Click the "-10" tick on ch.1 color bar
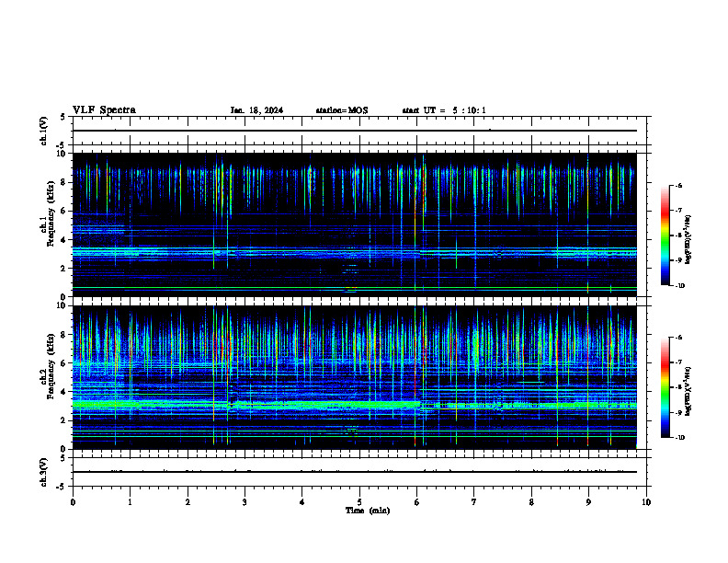The image size is (728, 563). click(x=679, y=286)
